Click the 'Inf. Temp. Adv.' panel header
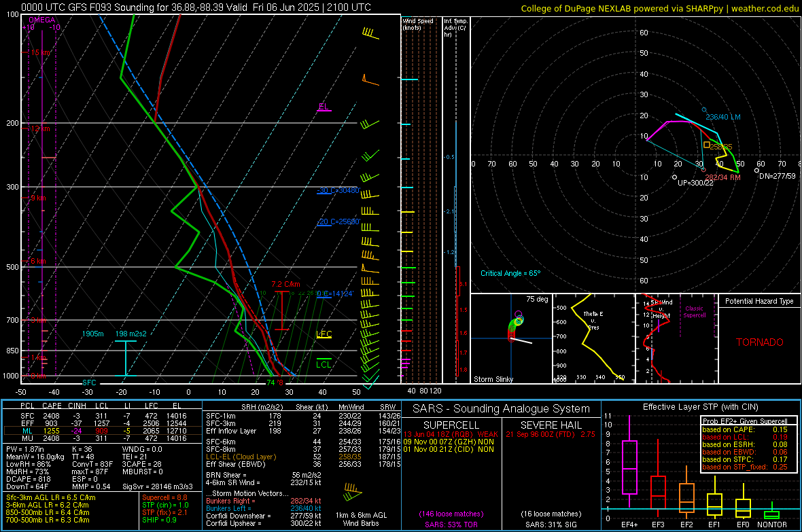 (x=455, y=28)
